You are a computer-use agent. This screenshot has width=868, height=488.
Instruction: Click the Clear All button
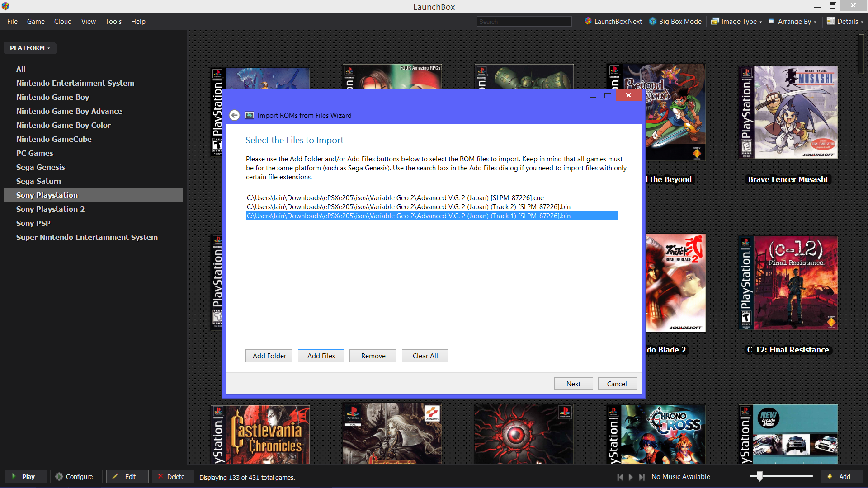pos(425,356)
